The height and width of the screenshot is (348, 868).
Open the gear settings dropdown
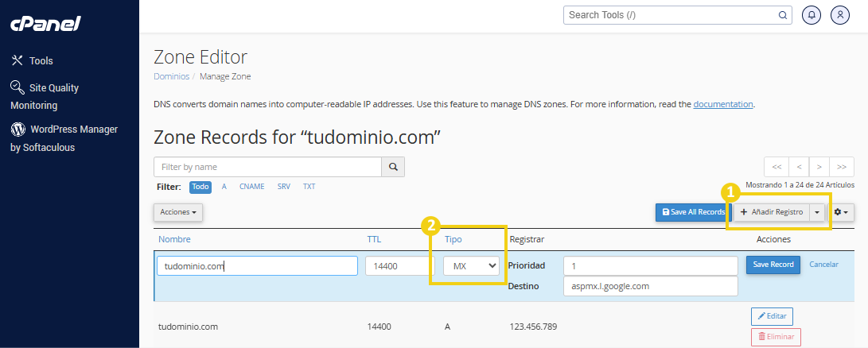[842, 212]
